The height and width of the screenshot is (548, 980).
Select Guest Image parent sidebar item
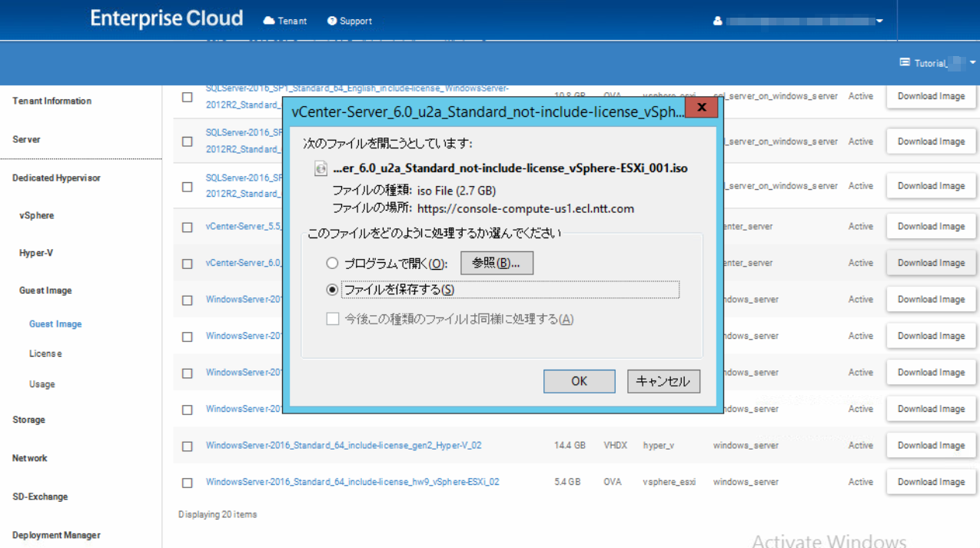(45, 291)
